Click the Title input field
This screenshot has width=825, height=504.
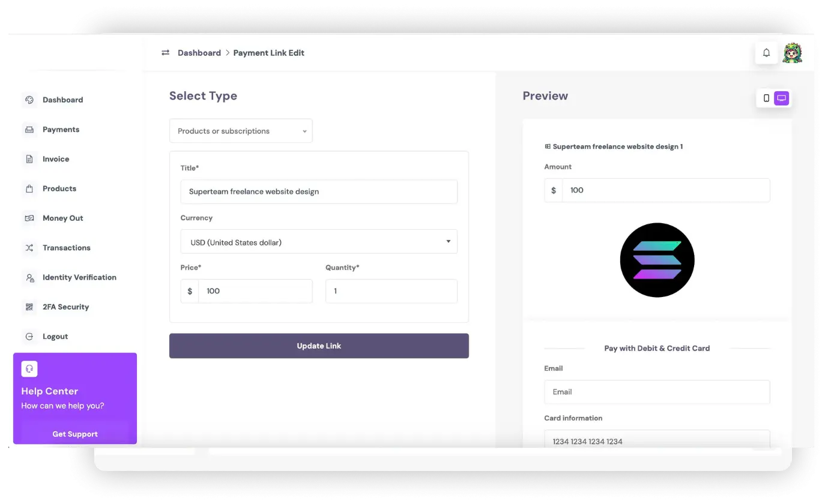319,191
